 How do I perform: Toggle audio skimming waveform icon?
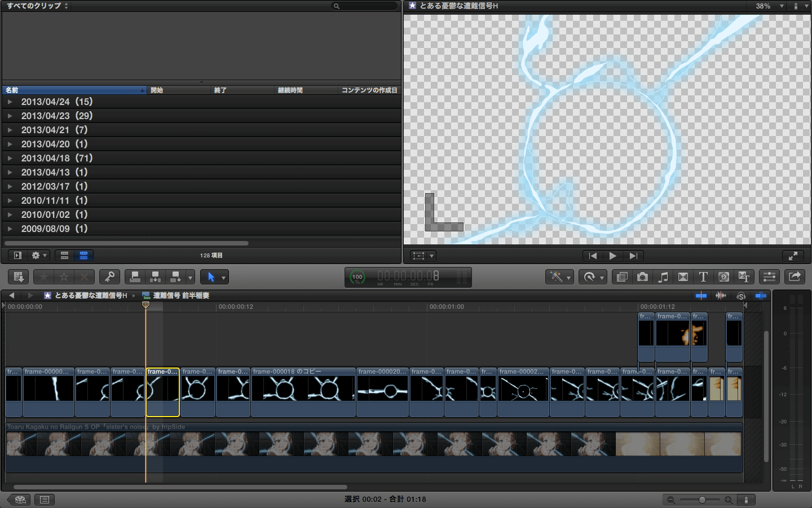click(x=721, y=295)
